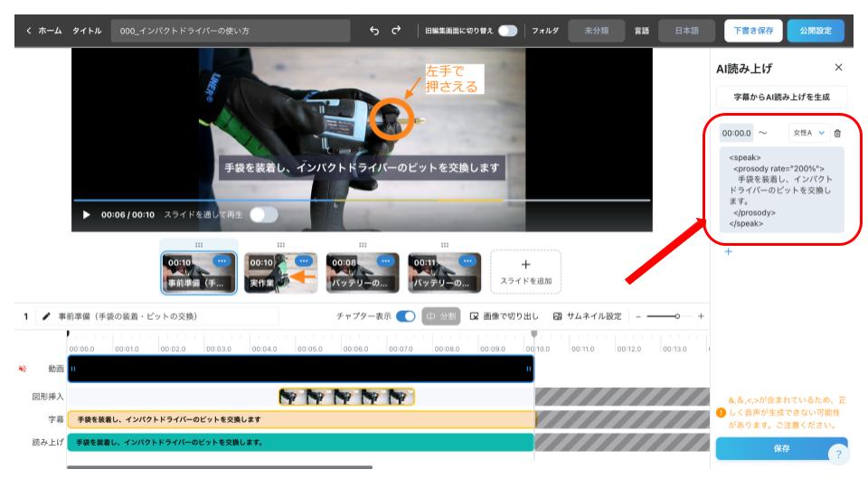Zoom out timeline with minus icon
The image size is (868, 488).
[x=638, y=316]
